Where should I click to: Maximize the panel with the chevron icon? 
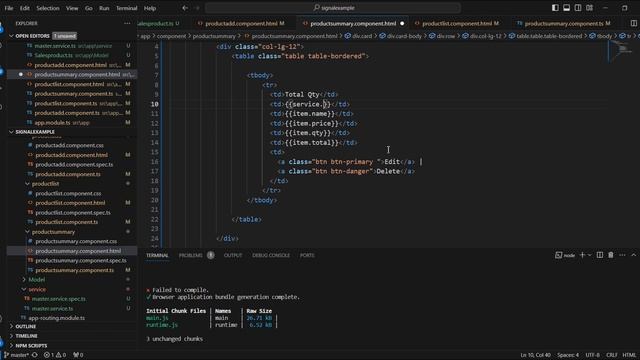(633, 255)
